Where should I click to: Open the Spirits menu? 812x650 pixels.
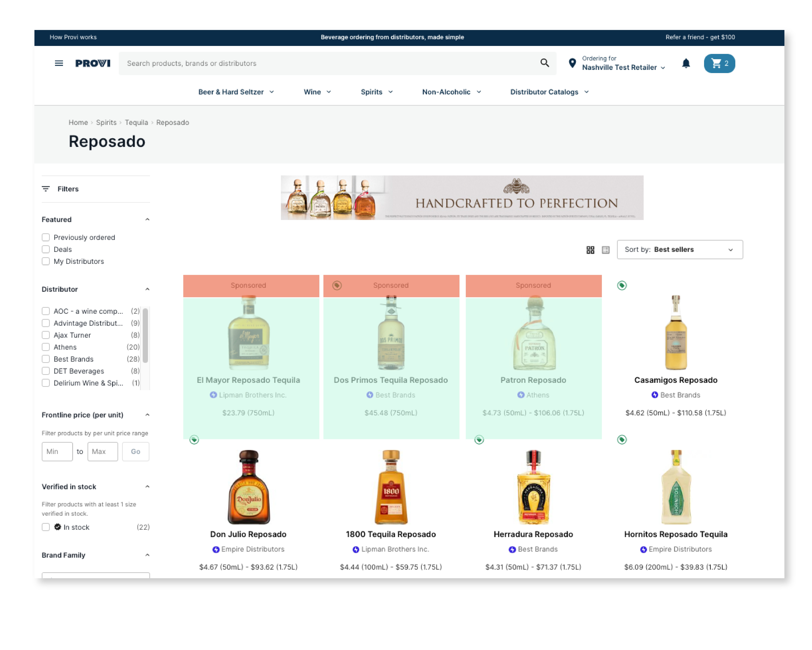pos(377,92)
